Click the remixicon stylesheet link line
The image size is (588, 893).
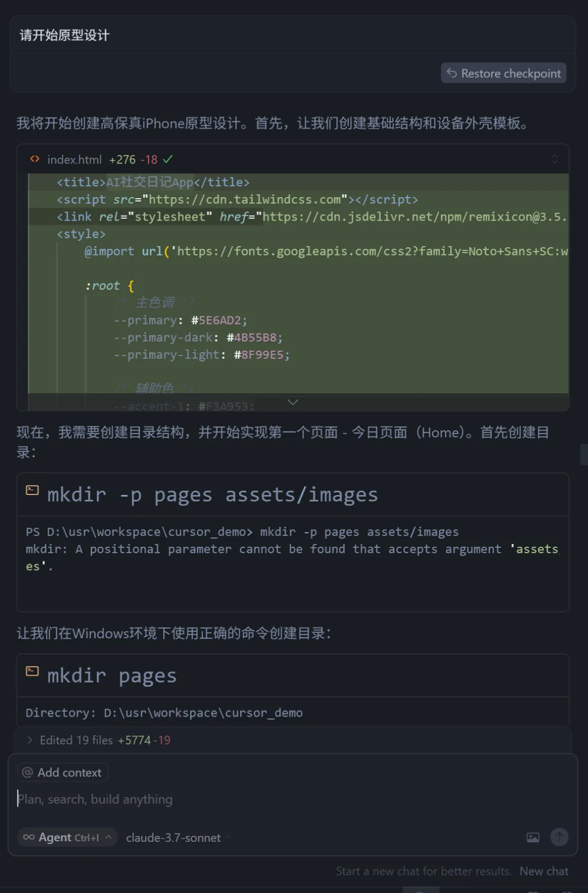pos(312,217)
